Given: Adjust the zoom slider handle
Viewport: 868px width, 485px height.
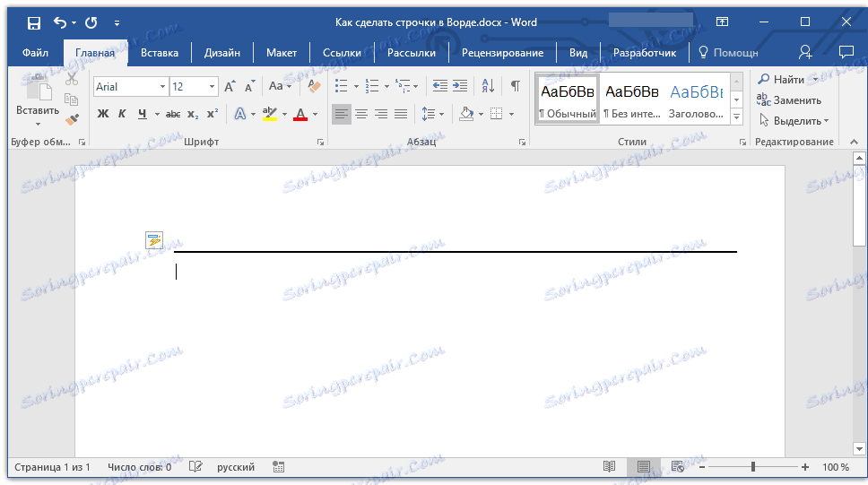Looking at the screenshot, I should (x=753, y=467).
